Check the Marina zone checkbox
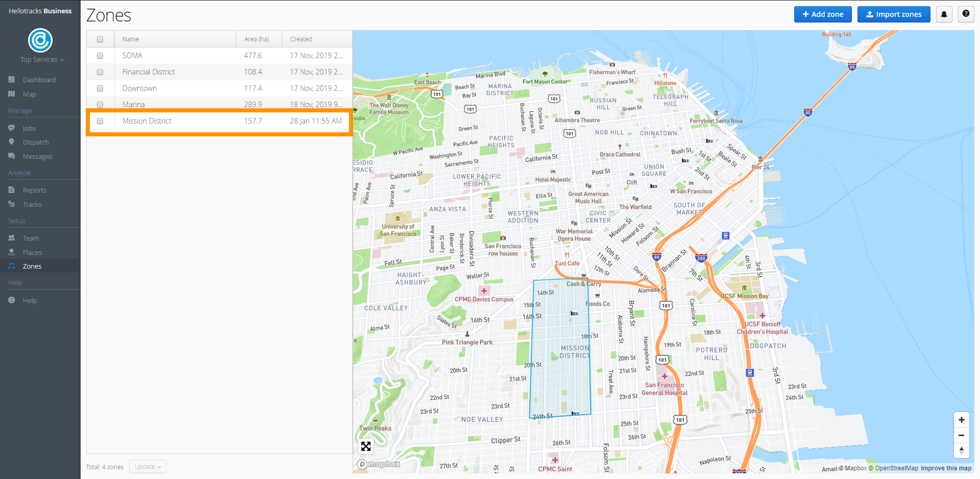Viewport: 980px width, 479px height. [x=100, y=105]
